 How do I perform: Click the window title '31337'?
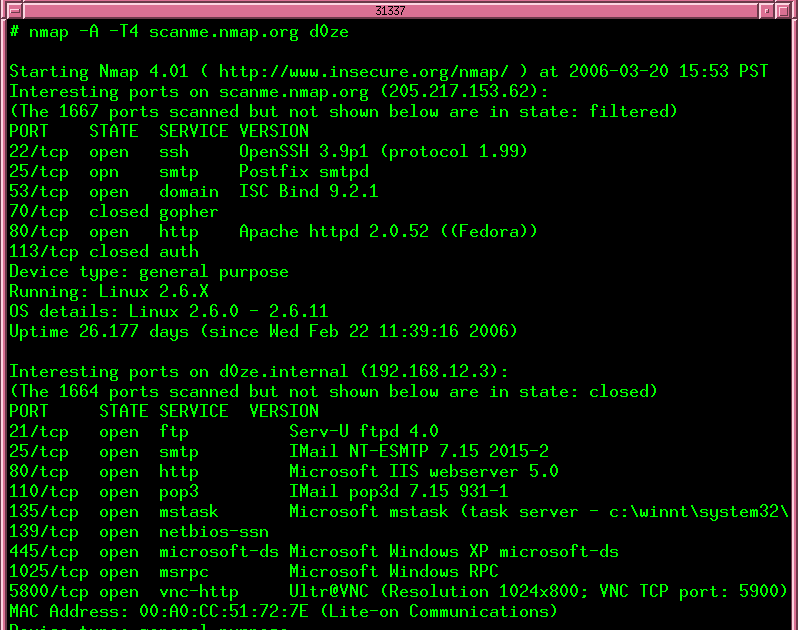point(390,10)
